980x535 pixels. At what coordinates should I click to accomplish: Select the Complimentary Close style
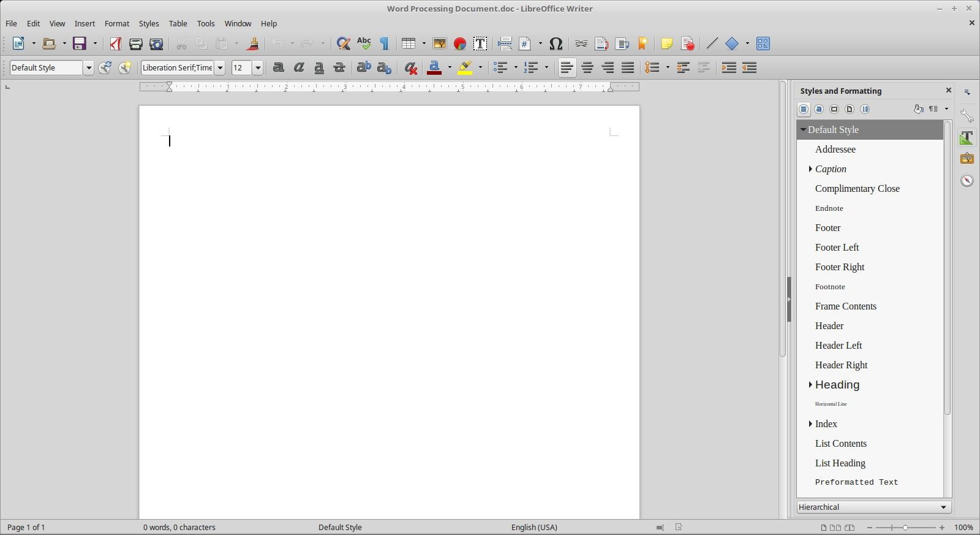pyautogui.click(x=857, y=189)
